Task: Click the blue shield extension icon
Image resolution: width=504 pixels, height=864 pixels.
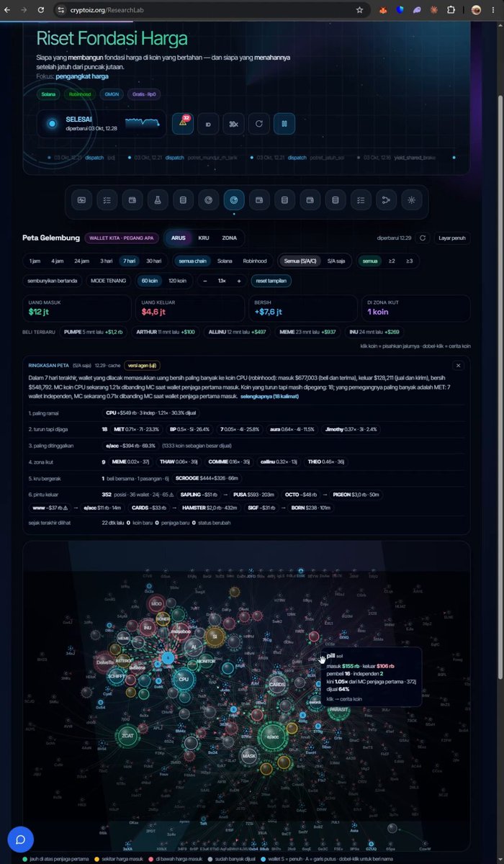Action: 400,10
